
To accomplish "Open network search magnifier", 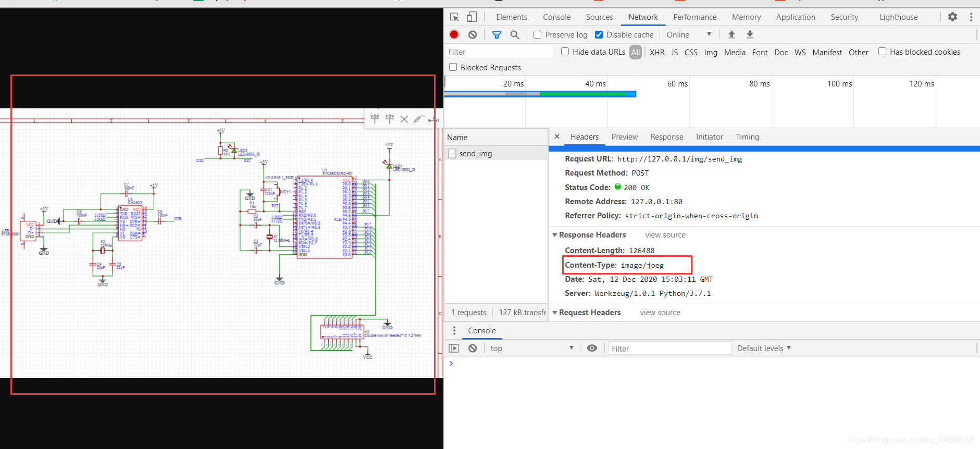I will [x=515, y=34].
